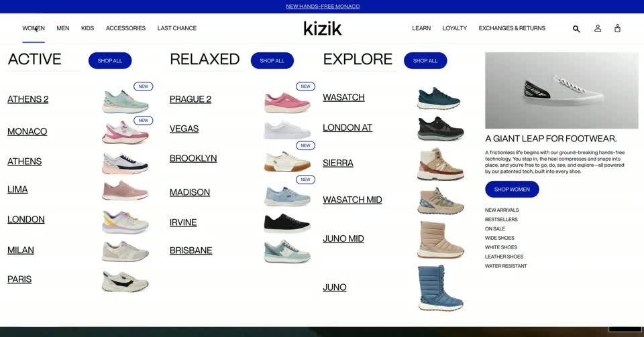Open the Paris link
644x337 pixels.
point(19,279)
